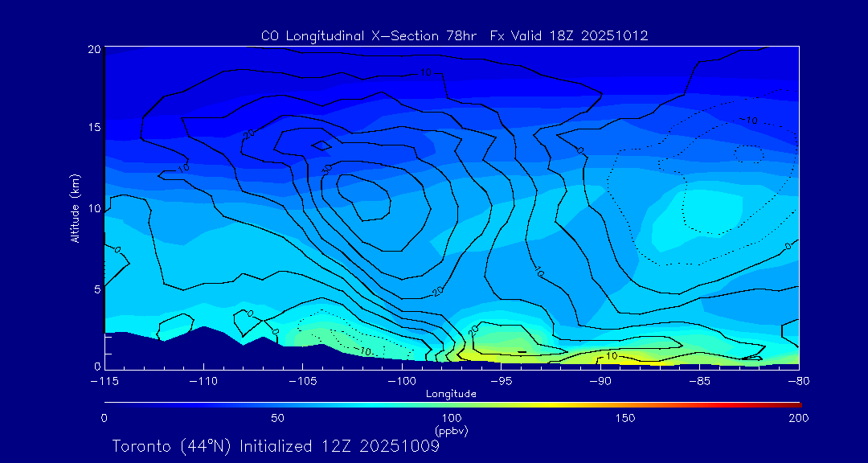Click the plot title 'CO Longitudinal X-Section'
Viewport: 868px width, 463px height.
[454, 36]
